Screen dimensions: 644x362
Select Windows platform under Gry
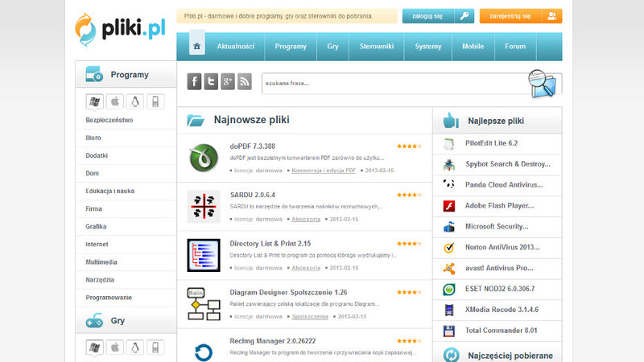click(94, 348)
